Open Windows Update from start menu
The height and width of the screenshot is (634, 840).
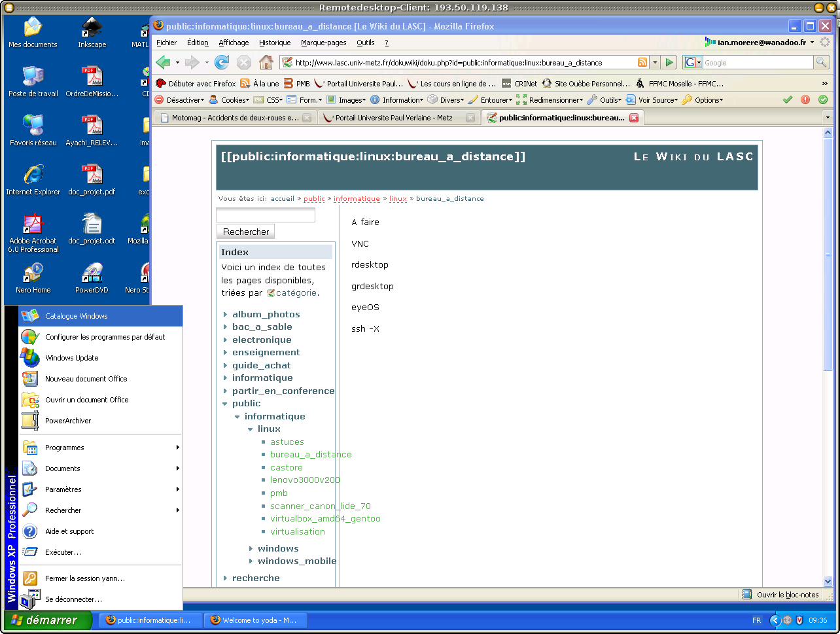[71, 358]
